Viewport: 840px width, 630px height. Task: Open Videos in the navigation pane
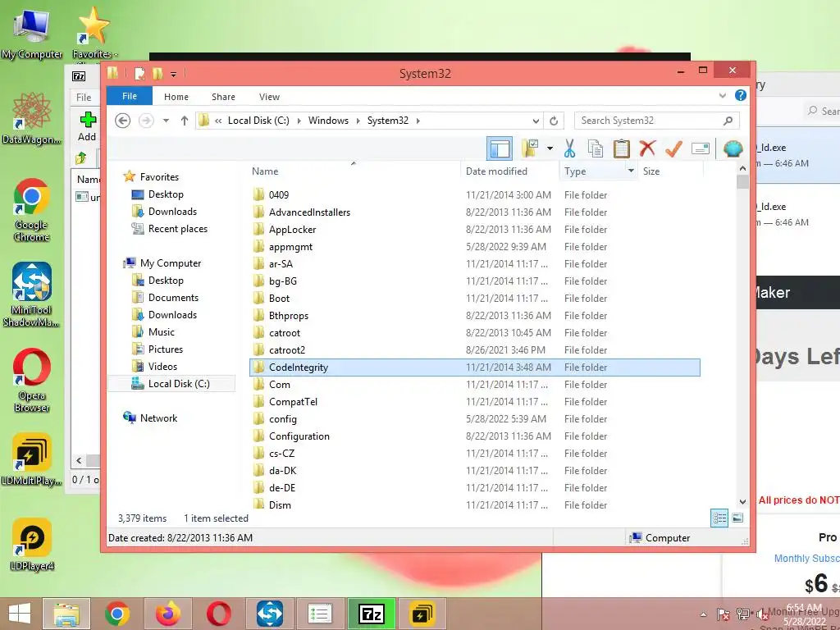pos(162,367)
